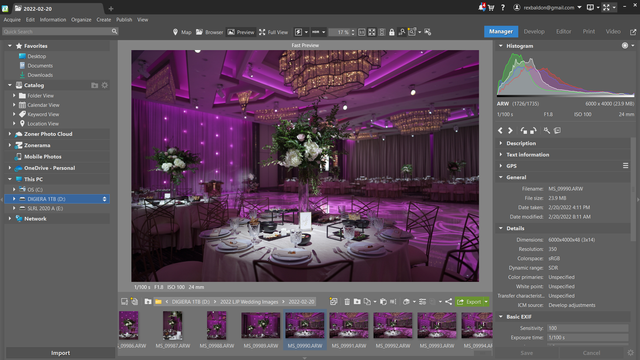Toggle the fit-to-window zoom button
The image size is (640, 360).
pyautogui.click(x=372, y=32)
